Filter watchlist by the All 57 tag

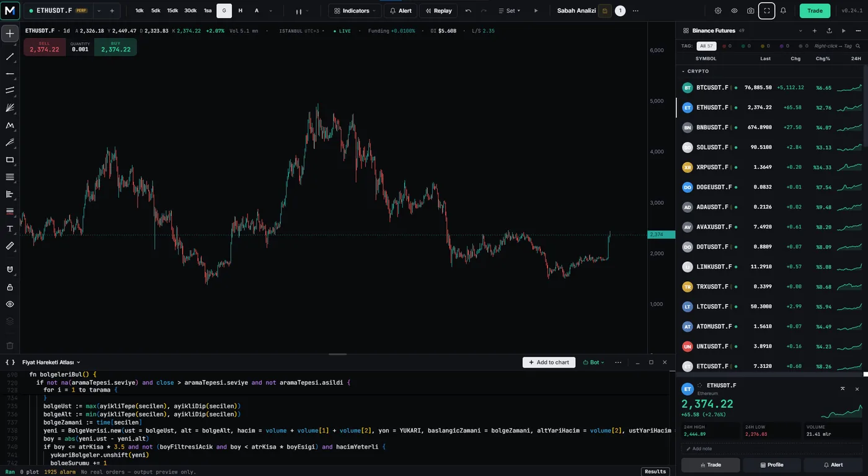[706, 46]
